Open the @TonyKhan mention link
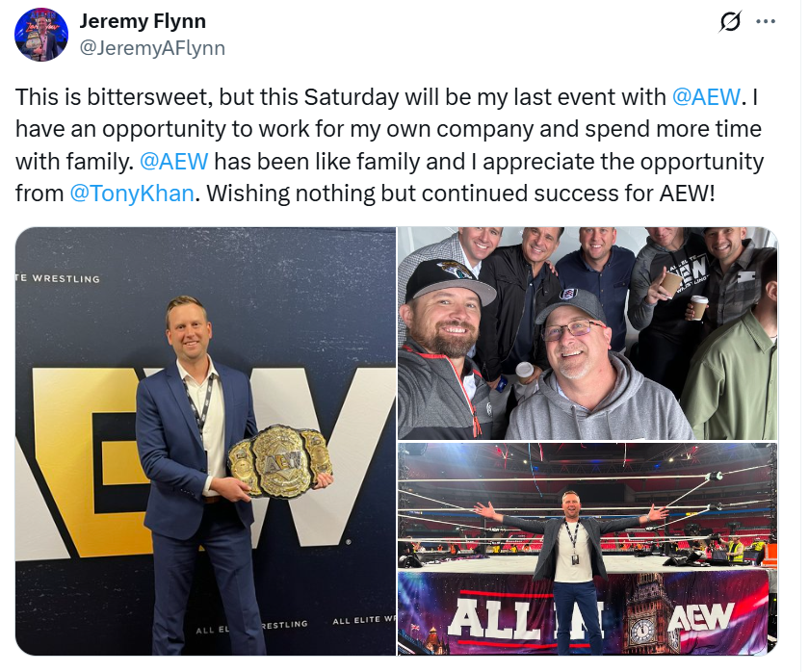 132,194
